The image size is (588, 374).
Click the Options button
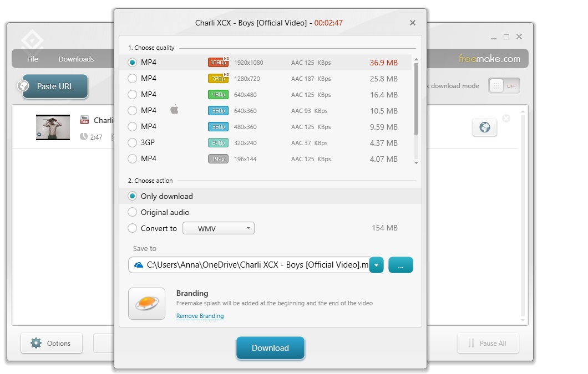pos(52,343)
